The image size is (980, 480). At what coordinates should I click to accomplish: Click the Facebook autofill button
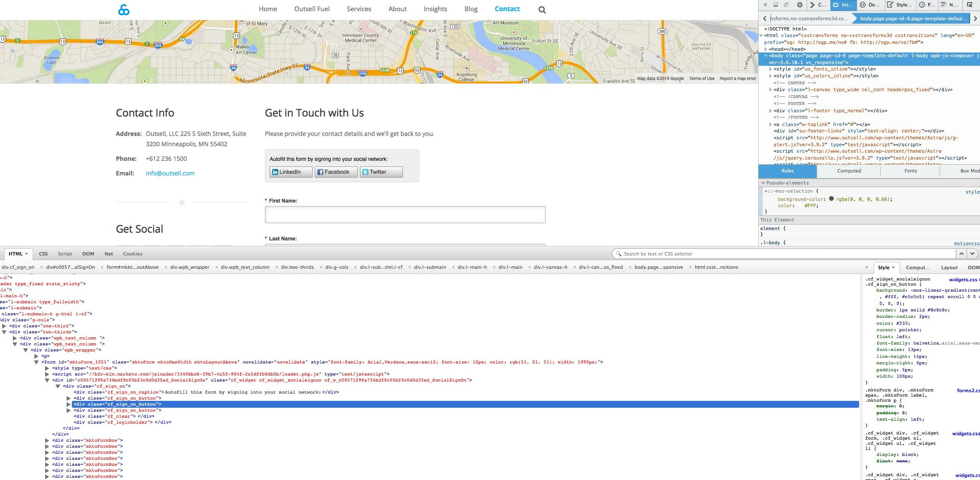point(336,172)
